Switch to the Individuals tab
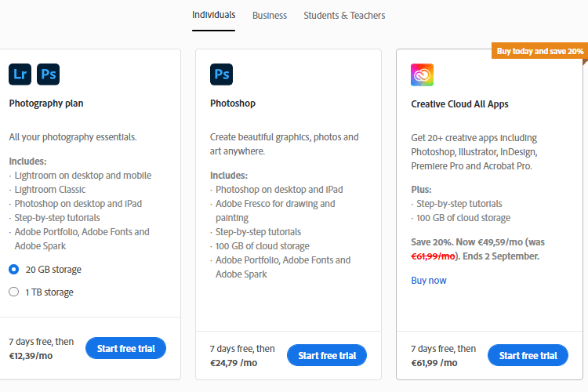This screenshot has height=392, width=588. click(x=213, y=15)
